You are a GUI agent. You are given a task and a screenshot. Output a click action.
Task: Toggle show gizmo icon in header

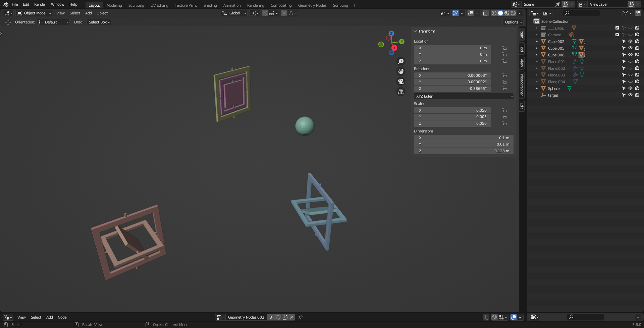[455, 13]
